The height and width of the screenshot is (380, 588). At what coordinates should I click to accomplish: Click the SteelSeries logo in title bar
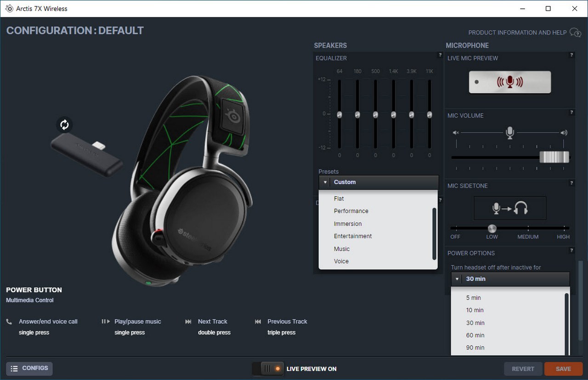[x=9, y=8]
